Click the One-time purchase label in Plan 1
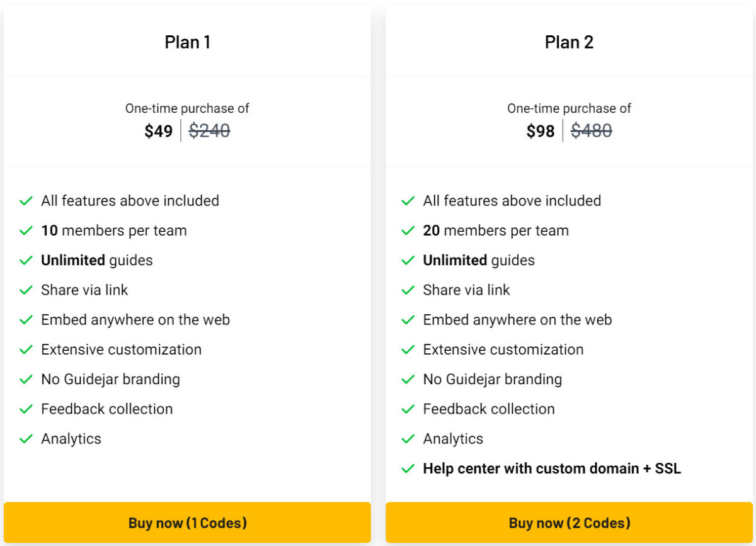 [187, 108]
